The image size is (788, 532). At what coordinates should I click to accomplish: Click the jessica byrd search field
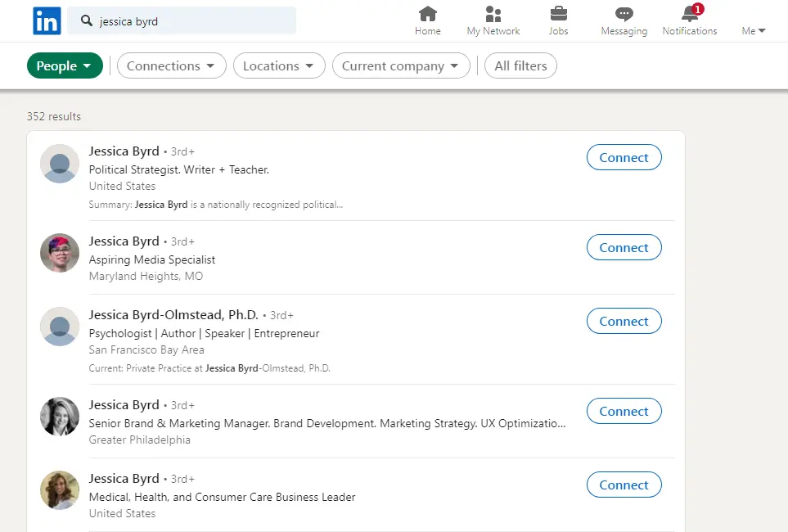[182, 21]
